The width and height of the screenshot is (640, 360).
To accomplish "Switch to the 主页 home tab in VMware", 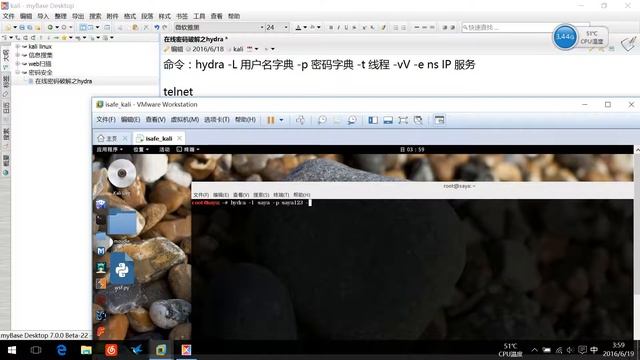I will point(108,138).
